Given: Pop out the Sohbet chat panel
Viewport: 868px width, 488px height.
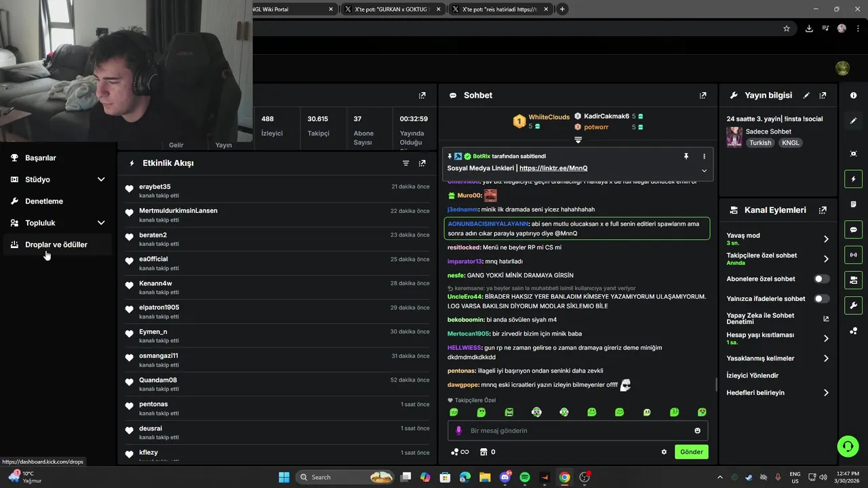Looking at the screenshot, I should (x=703, y=96).
